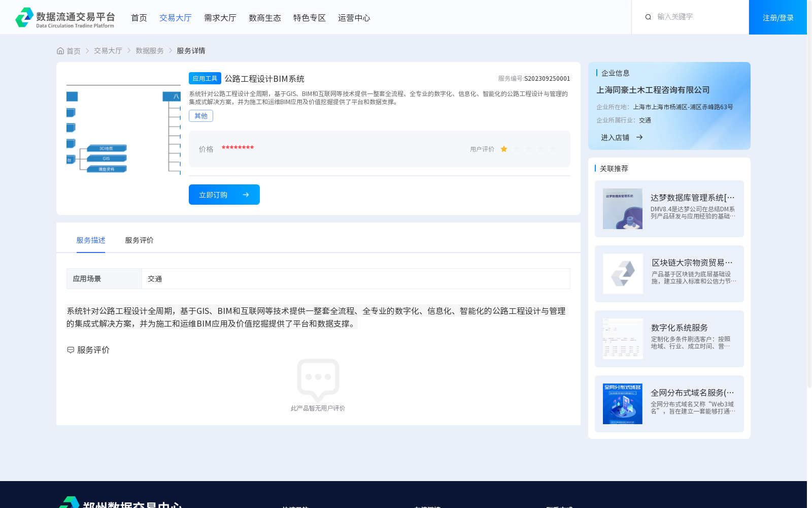Image resolution: width=812 pixels, height=508 pixels.
Task: Click the first rating star
Action: [x=504, y=149]
